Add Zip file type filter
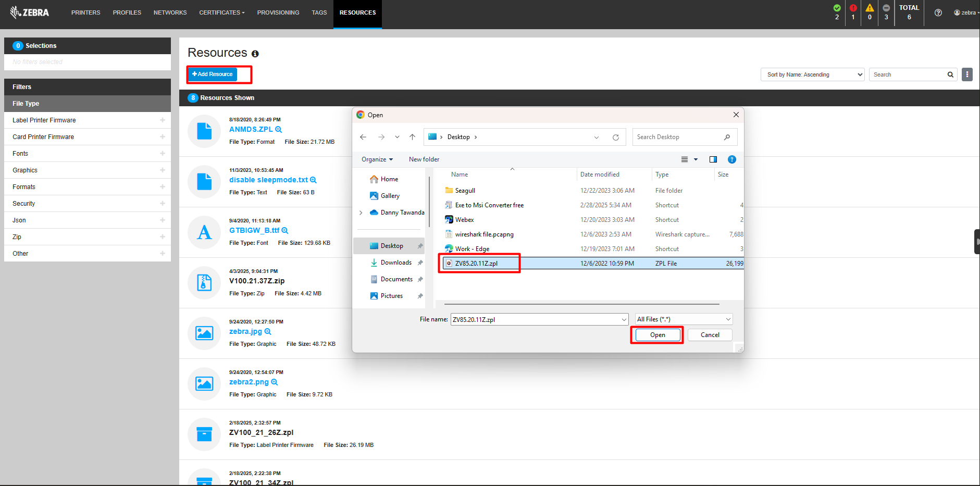This screenshot has width=980, height=486. tap(163, 236)
